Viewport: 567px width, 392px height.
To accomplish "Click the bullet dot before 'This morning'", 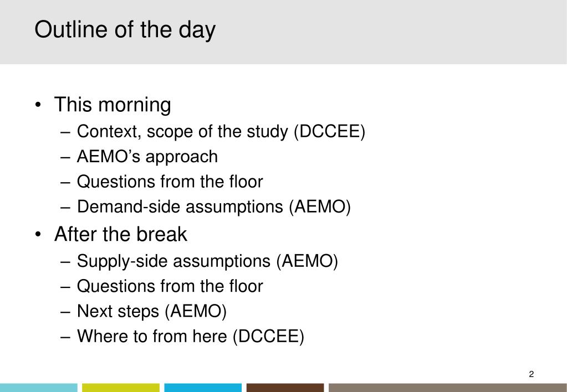I will click(38, 105).
